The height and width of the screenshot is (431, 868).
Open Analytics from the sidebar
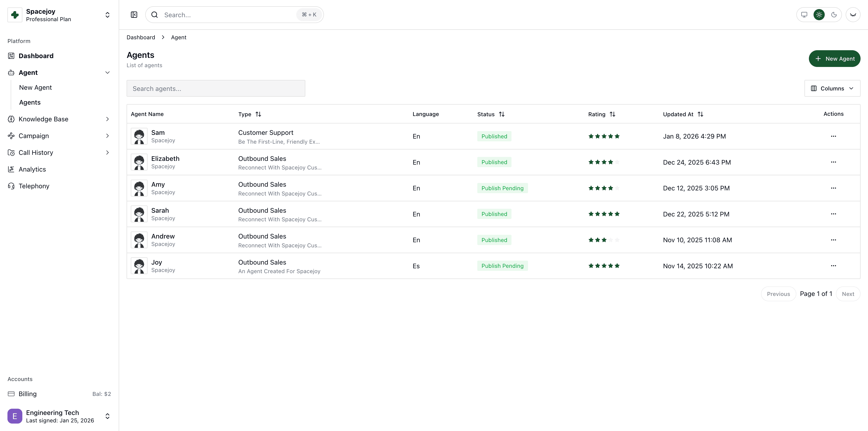click(32, 169)
